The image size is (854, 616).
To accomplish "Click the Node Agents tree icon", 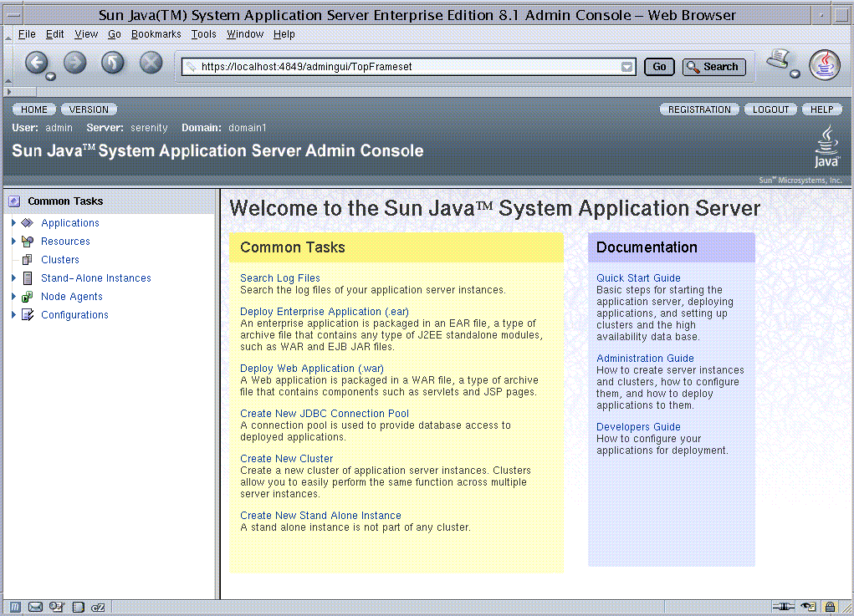I will 27,297.
